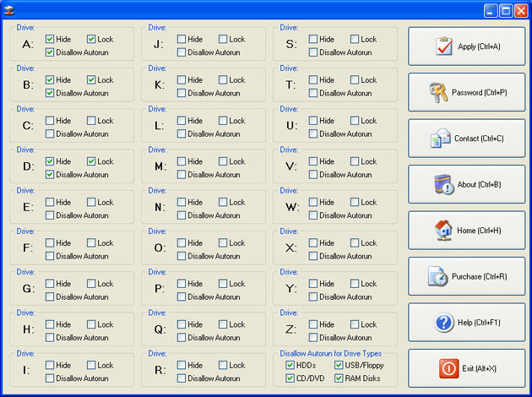Check Disallow Autorun for drive R:
This screenshot has width=532, height=397.
point(182,378)
